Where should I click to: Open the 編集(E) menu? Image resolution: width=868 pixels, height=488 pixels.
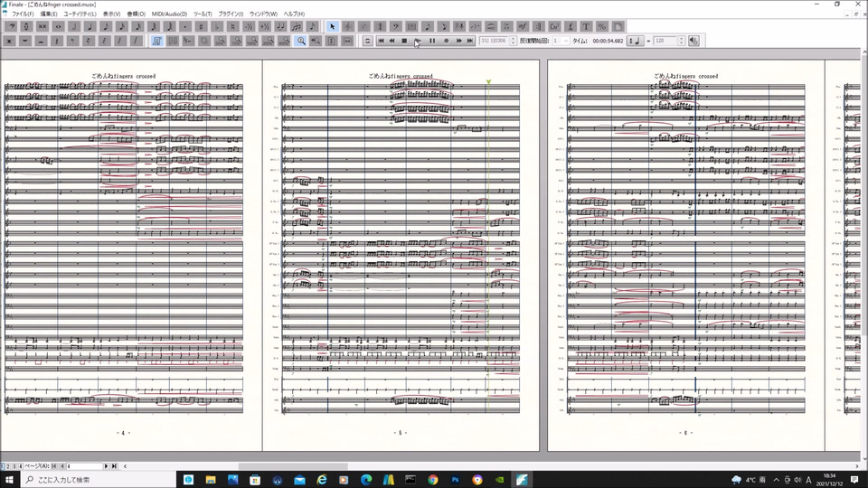tap(49, 14)
